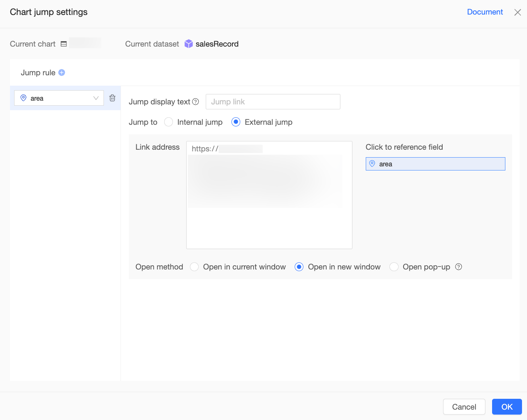The height and width of the screenshot is (420, 527).
Task: Open help tooltip beside Jump display text
Action: point(196,102)
